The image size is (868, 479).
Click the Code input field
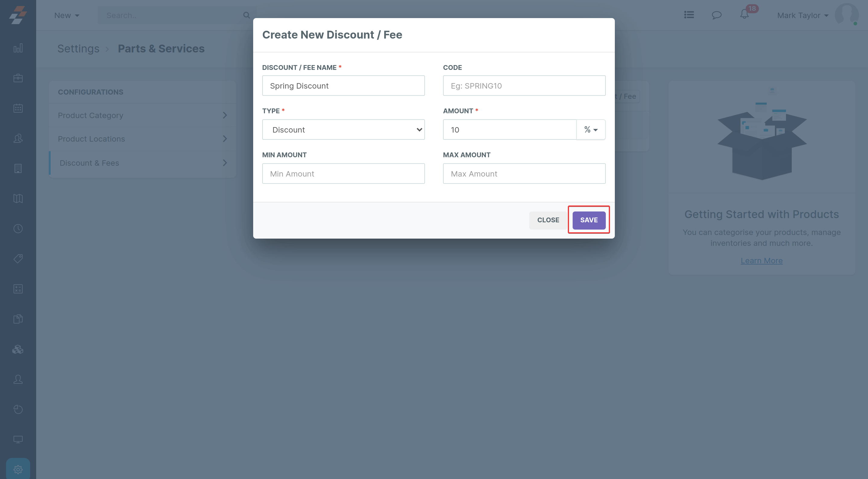tap(524, 86)
